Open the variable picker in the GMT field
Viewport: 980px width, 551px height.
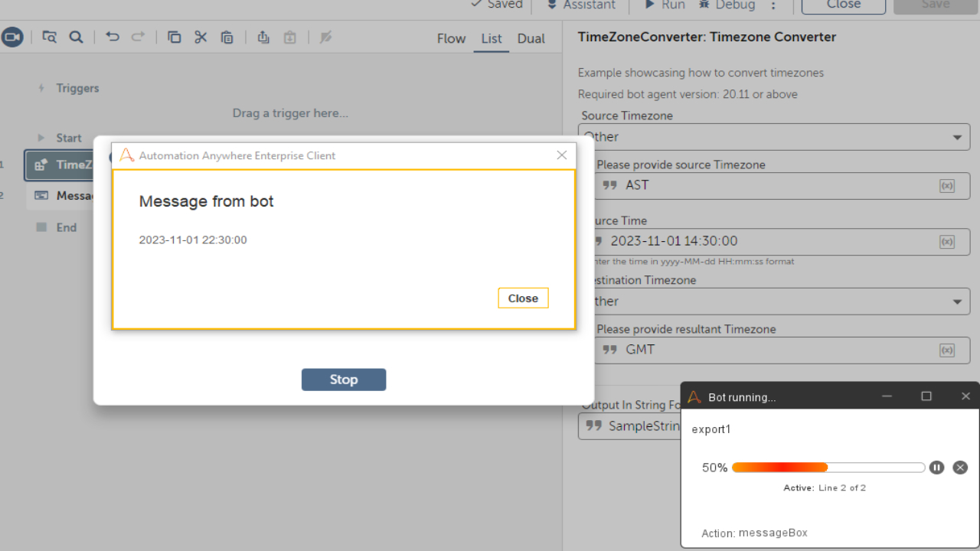click(947, 350)
